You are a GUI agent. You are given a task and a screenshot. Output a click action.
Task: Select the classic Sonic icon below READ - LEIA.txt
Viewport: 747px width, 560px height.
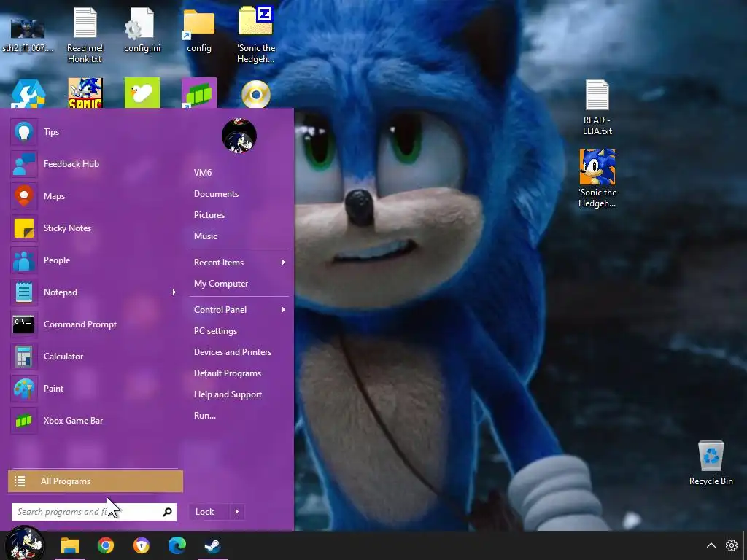(597, 179)
